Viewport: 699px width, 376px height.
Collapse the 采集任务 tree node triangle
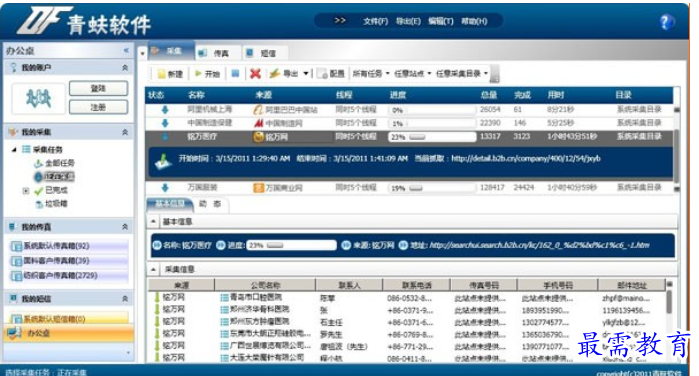pos(14,149)
